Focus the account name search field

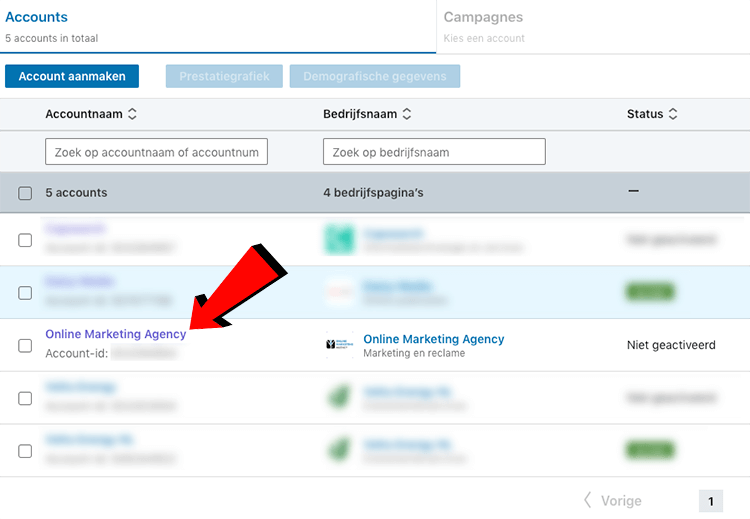click(x=156, y=152)
